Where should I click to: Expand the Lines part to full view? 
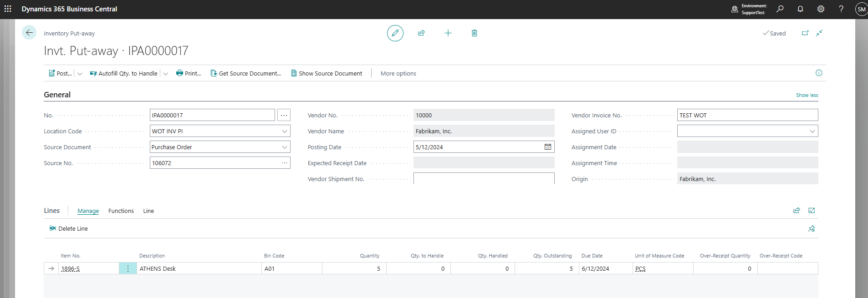tap(812, 210)
